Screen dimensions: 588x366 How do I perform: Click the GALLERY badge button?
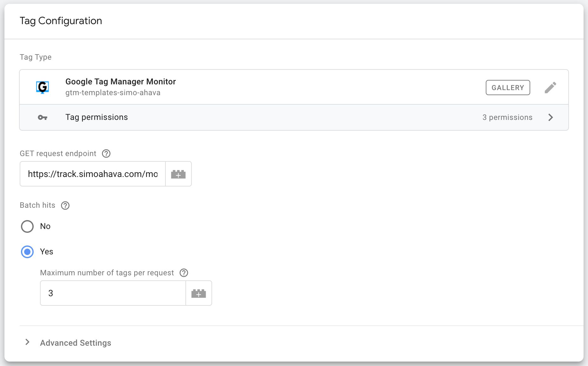click(508, 88)
